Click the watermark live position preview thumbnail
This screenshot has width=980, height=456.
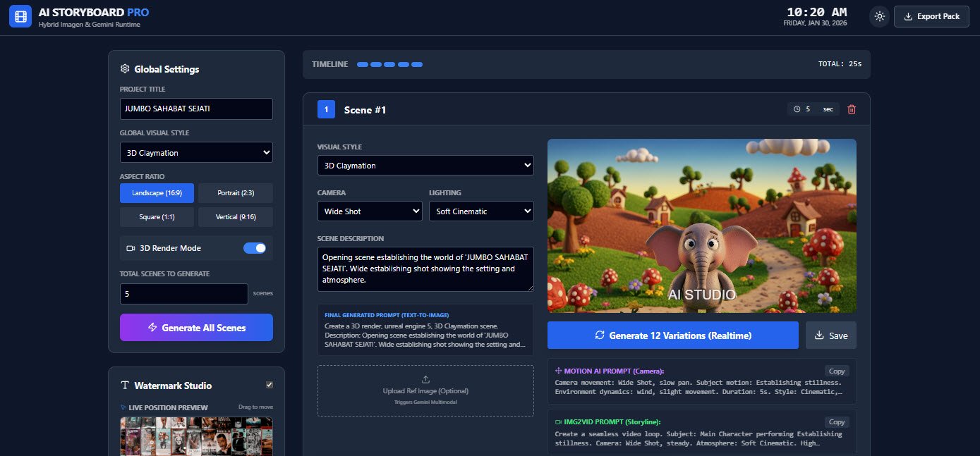pos(196,436)
